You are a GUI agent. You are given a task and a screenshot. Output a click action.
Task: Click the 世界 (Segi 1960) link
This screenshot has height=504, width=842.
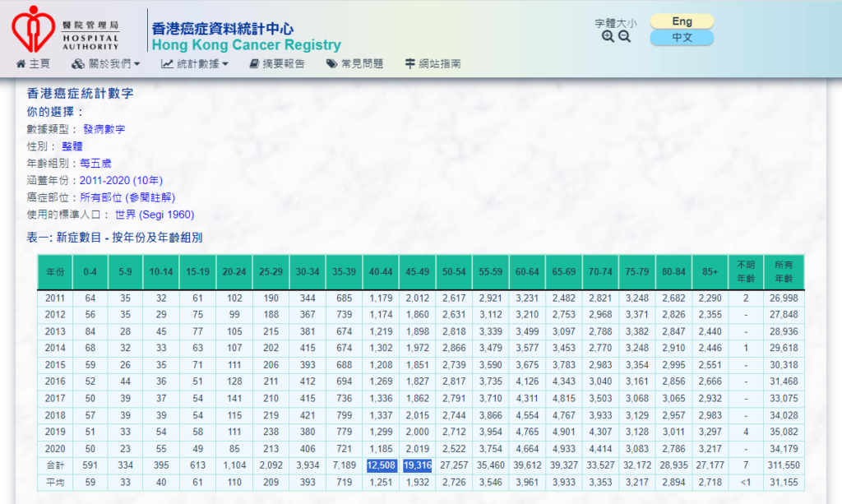click(x=155, y=215)
